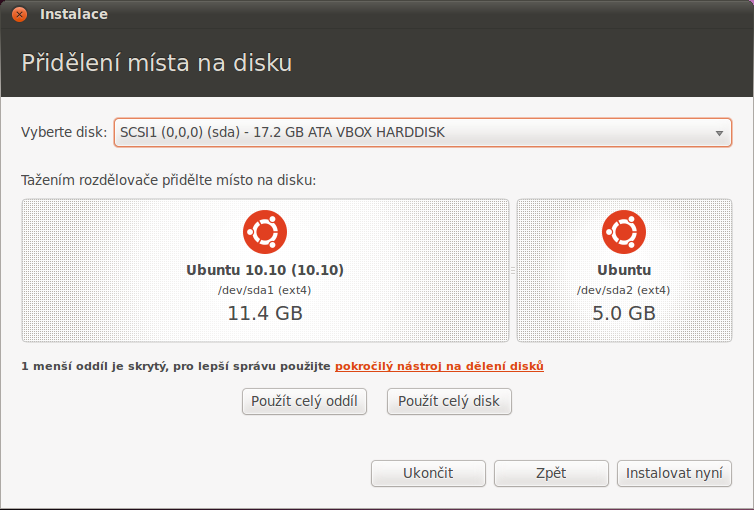754x510 pixels.
Task: Click the /dev/sda2 (ext4) device label
Action: [x=624, y=290]
